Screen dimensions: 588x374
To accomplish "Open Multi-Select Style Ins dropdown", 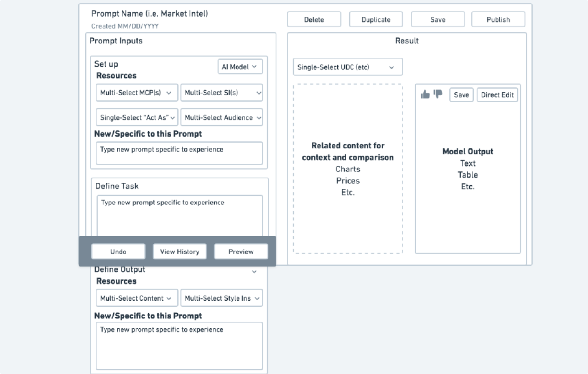I will click(x=221, y=298).
